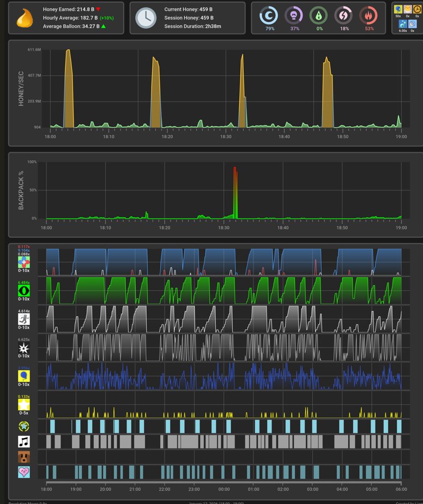Select the purple lightbulb 37% ring gauge

tap(294, 15)
